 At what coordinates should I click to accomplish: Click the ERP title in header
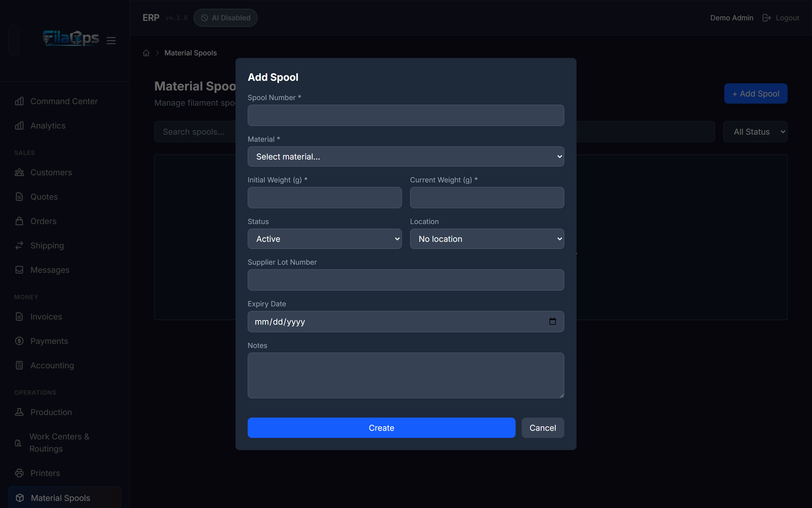[151, 18]
